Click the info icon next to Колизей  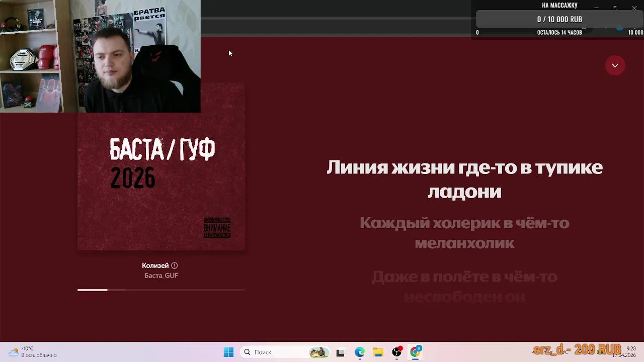point(174,265)
